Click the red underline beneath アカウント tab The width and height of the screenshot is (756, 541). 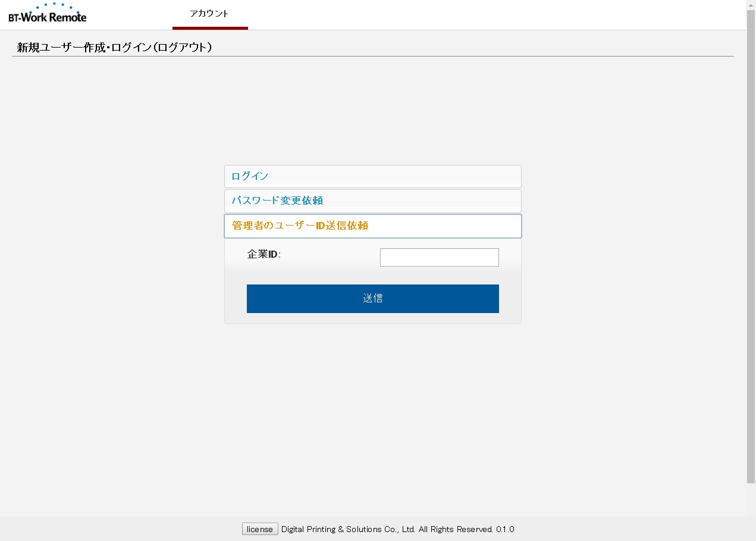pos(210,28)
